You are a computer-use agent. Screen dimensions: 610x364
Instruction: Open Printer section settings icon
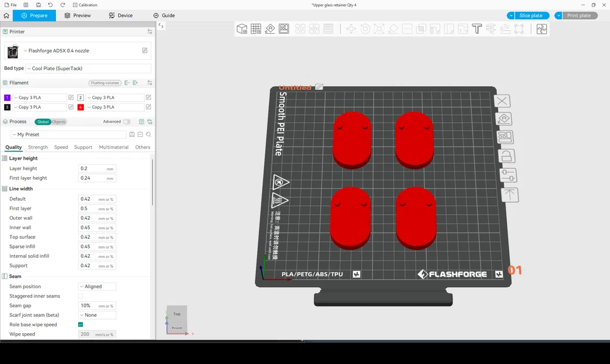[x=150, y=31]
